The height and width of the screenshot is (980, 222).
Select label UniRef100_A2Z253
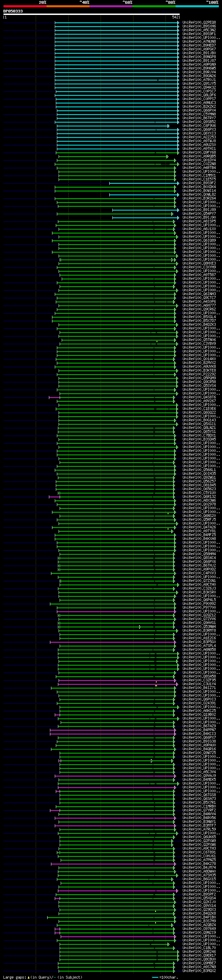click(x=199, y=137)
